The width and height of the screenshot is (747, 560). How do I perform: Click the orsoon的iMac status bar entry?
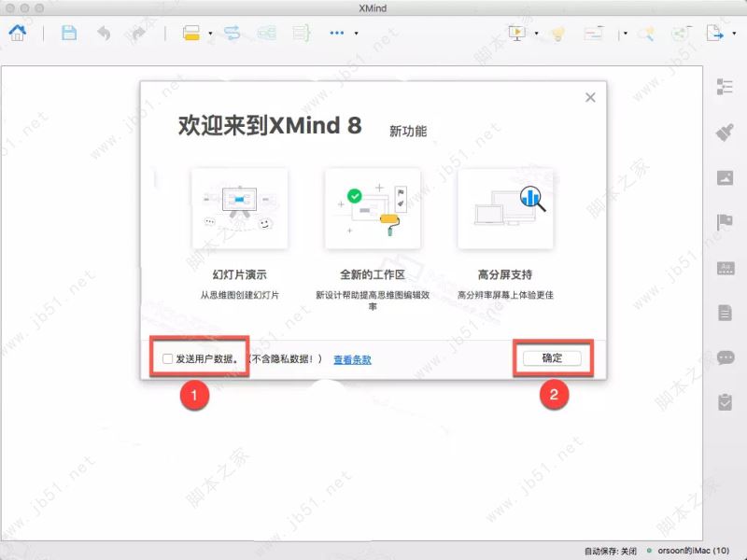(694, 551)
